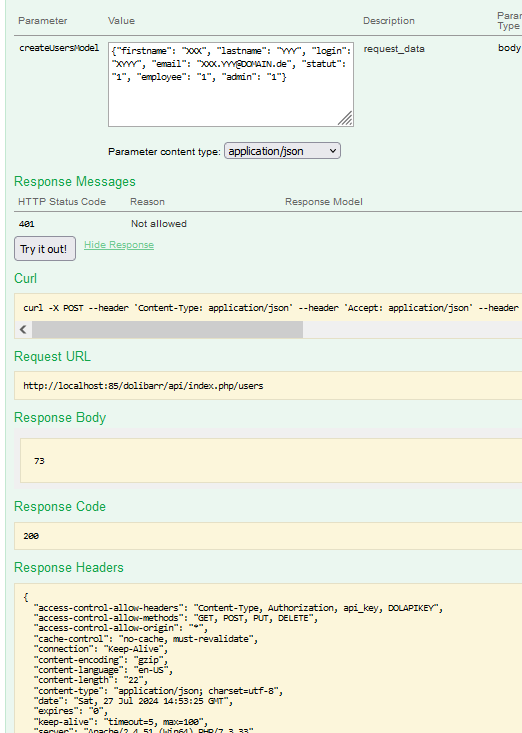
Task: Click the createUsersModel parameter name
Action: tap(59, 48)
